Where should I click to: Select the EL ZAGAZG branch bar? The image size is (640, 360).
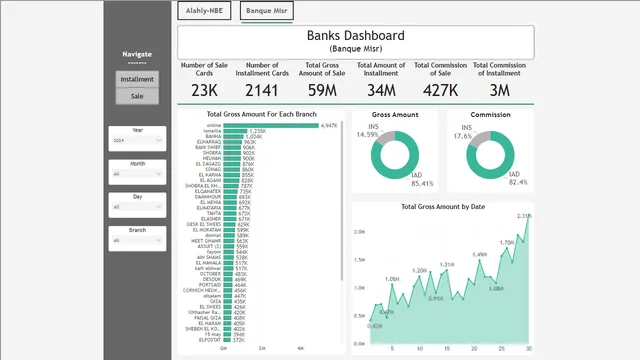(231, 164)
